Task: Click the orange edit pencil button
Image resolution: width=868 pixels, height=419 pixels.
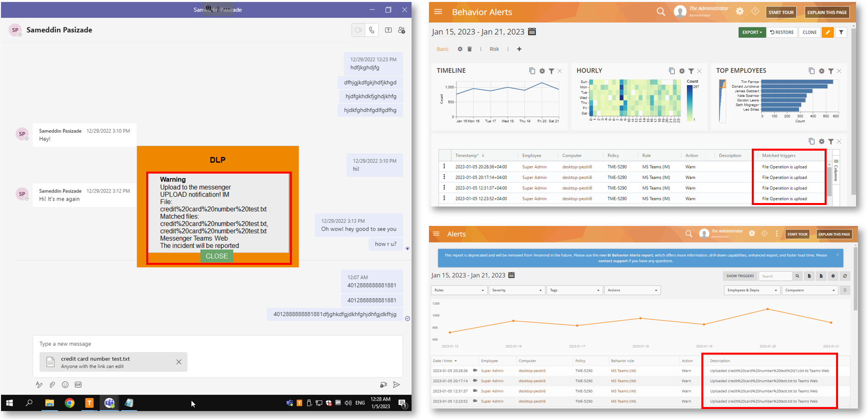Action: coord(828,32)
